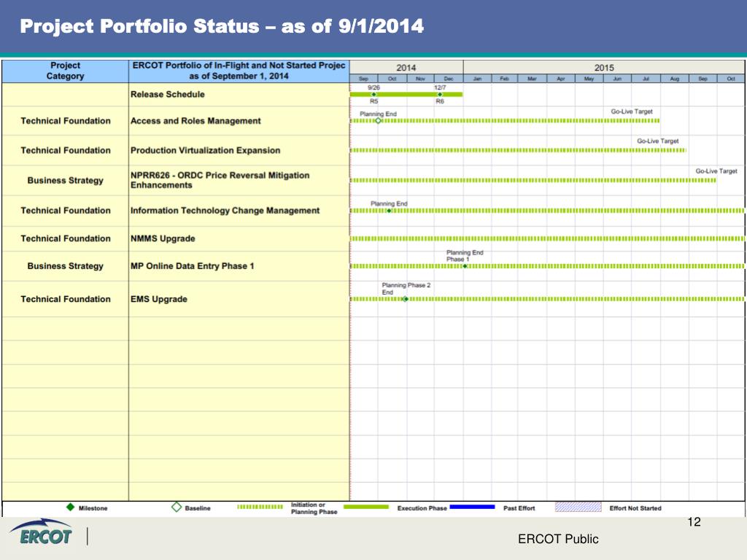Click 'Go-Live Target' label on Access and Roles row

point(632,112)
